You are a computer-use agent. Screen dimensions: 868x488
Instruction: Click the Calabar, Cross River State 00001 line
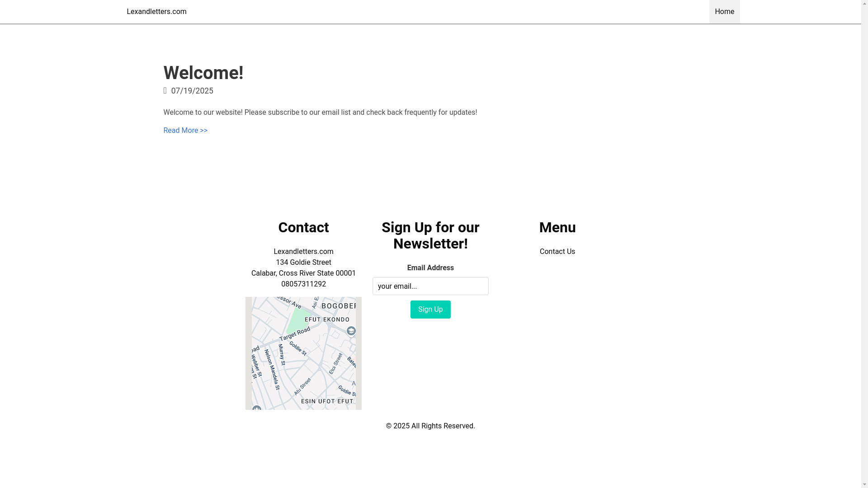(303, 273)
